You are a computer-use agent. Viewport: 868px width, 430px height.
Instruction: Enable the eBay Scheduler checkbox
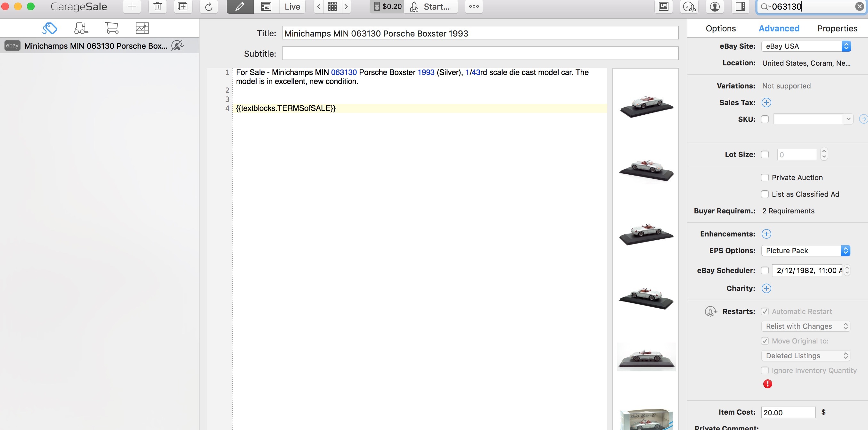(x=765, y=270)
